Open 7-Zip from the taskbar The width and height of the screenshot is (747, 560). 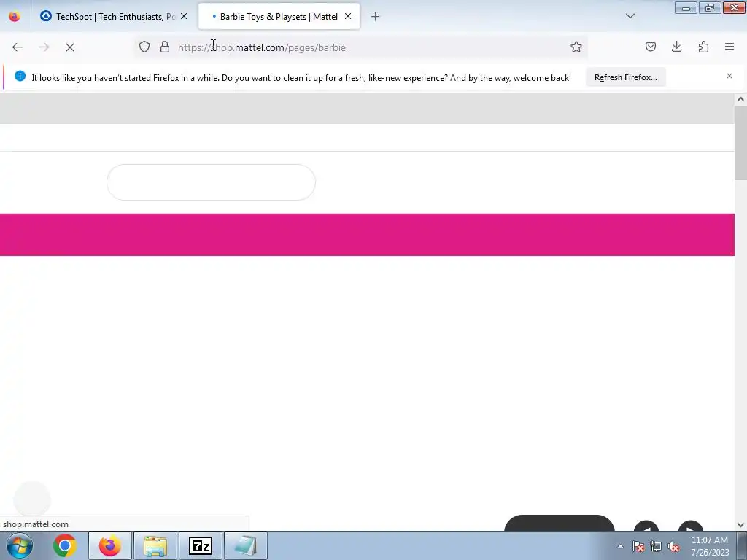(200, 545)
